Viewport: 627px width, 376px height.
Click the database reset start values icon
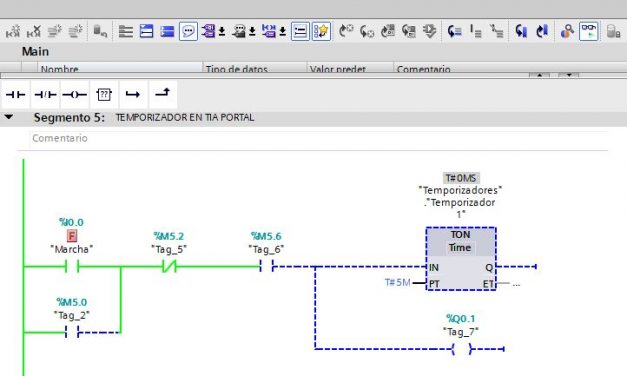100,31
